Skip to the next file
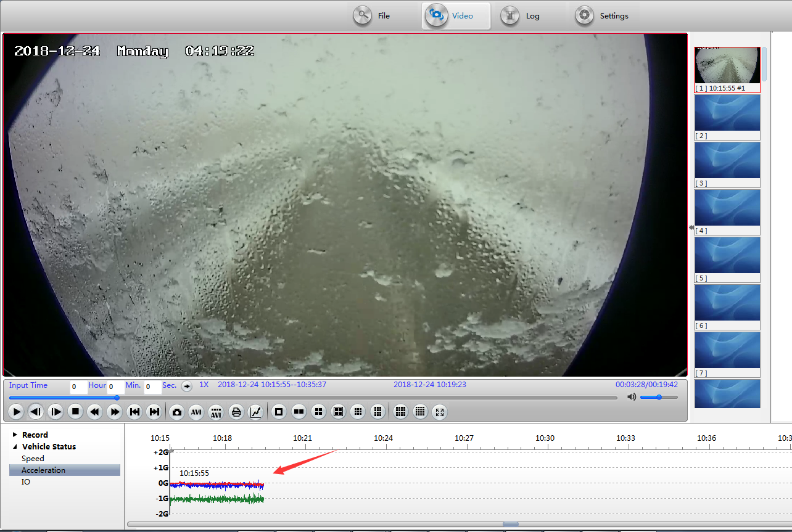The height and width of the screenshot is (532, 792). pos(155,412)
